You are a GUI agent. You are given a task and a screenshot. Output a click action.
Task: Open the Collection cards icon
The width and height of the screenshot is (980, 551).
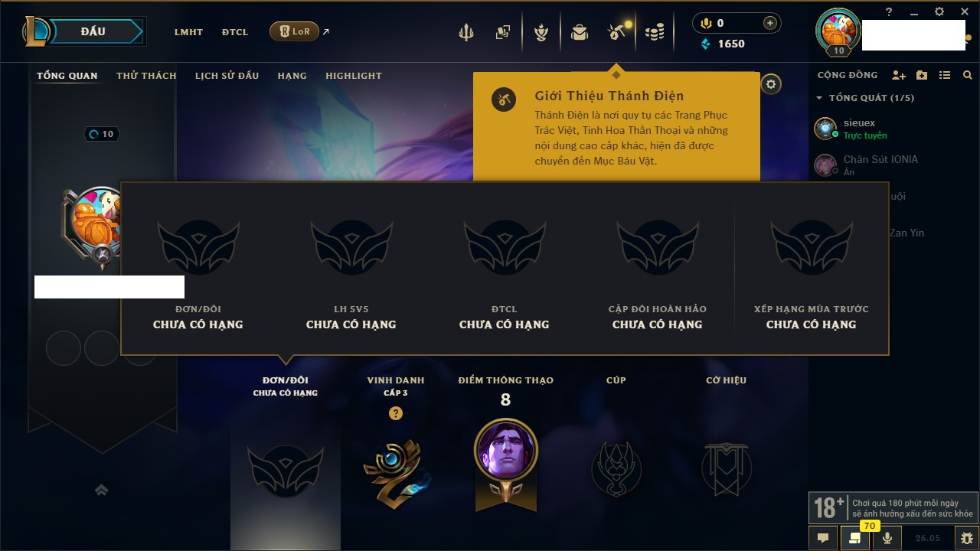(x=503, y=32)
